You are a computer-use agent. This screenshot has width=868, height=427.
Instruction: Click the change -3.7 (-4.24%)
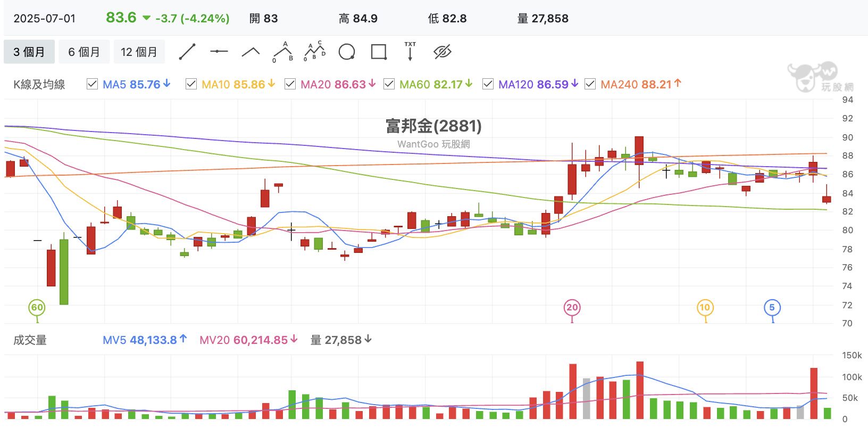click(x=192, y=19)
